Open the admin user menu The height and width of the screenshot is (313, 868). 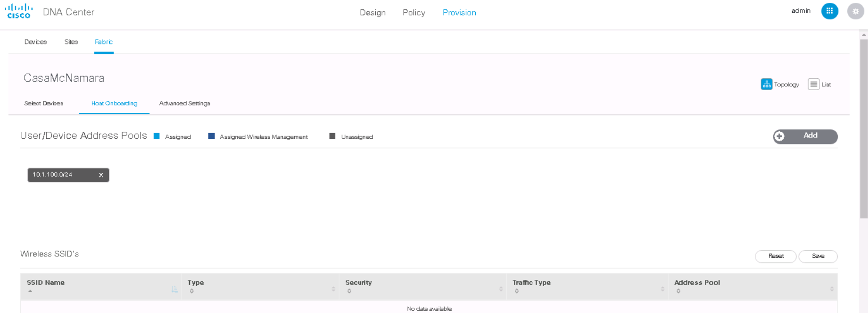pos(801,11)
